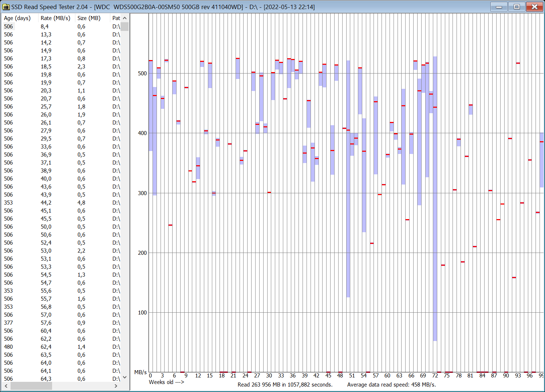
Task: Click the tall blue bar at week 50
Action: [x=348, y=179]
